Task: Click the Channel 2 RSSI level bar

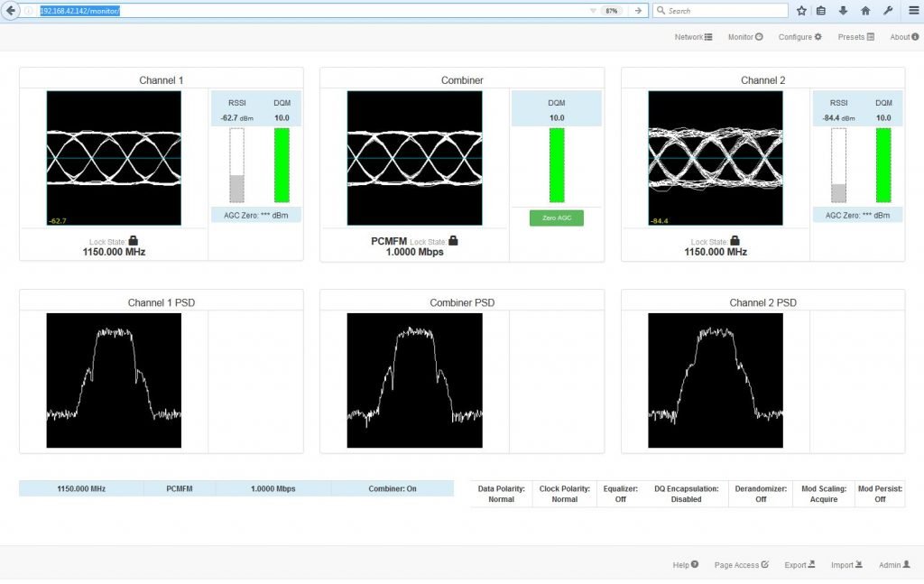Action: 838,165
